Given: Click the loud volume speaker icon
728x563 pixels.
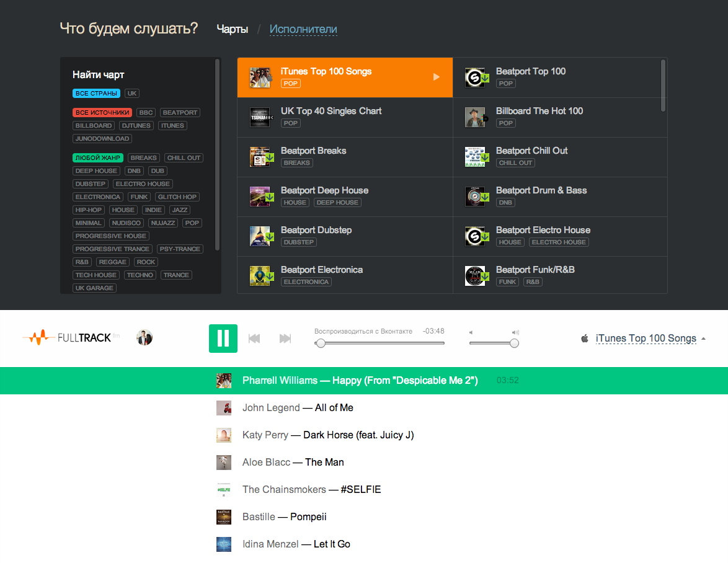Looking at the screenshot, I should [515, 332].
